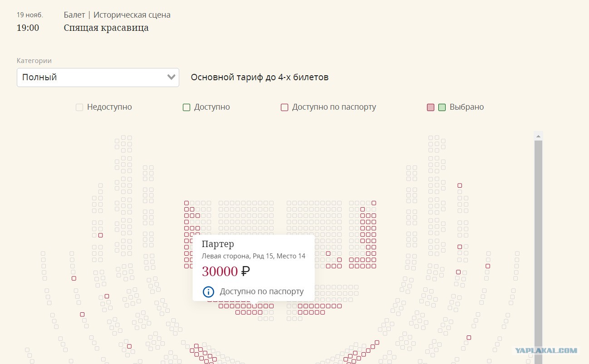
Task: Select isolated red seat right of tooltip in center block
Action: (328, 253)
